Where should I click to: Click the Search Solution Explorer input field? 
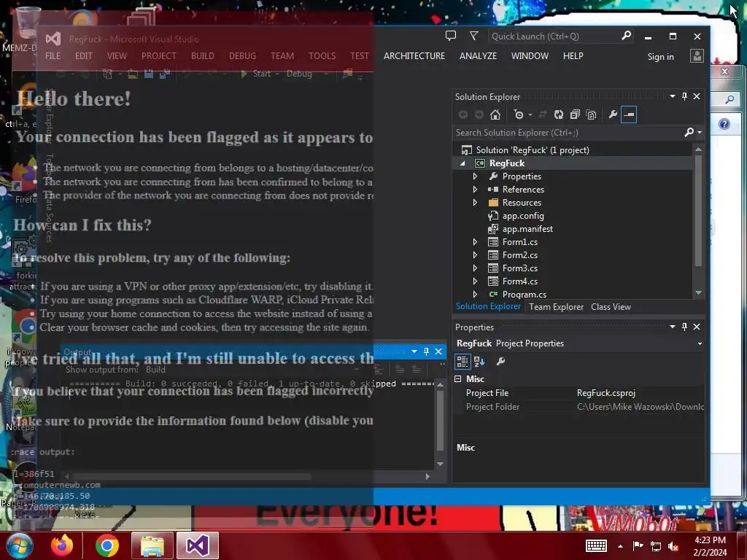[x=568, y=133]
